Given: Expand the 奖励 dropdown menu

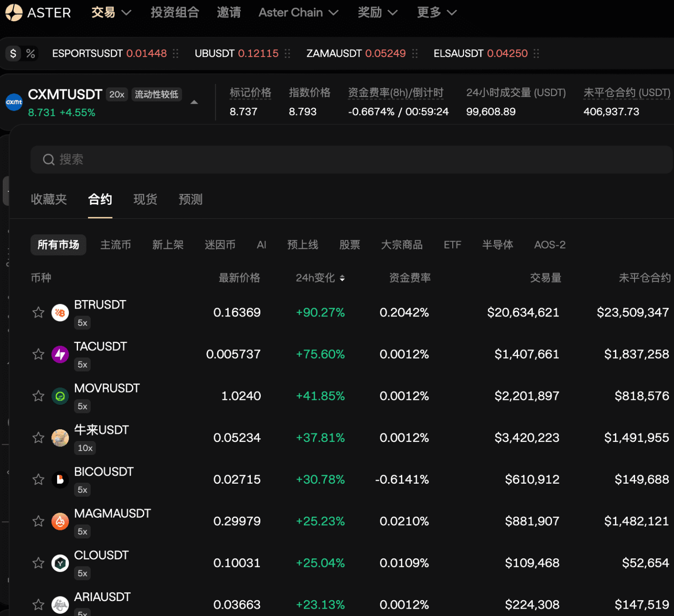Looking at the screenshot, I should [x=377, y=13].
